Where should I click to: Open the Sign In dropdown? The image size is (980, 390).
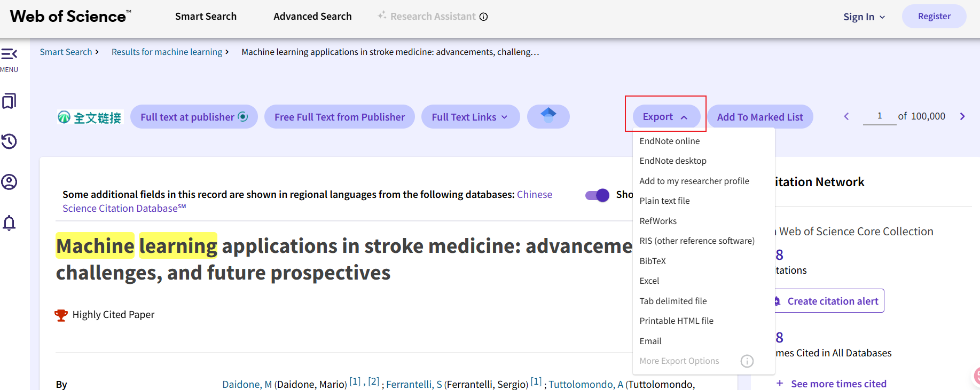864,17
